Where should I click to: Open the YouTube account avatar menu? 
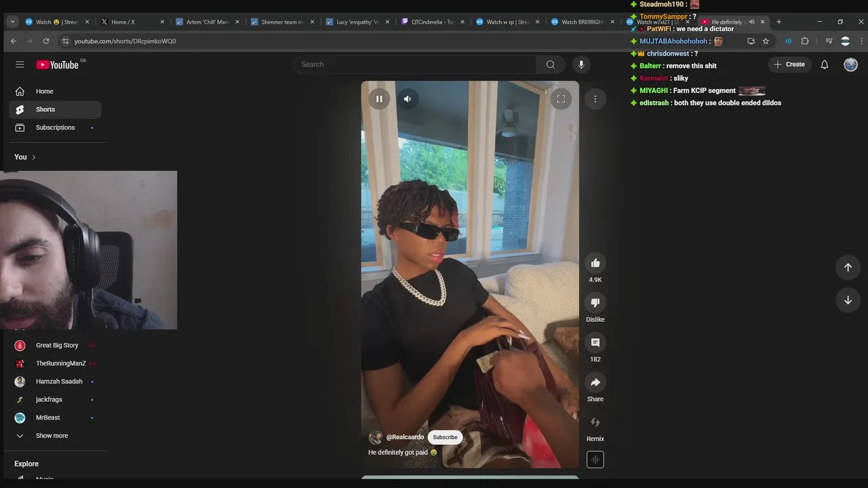pyautogui.click(x=850, y=64)
